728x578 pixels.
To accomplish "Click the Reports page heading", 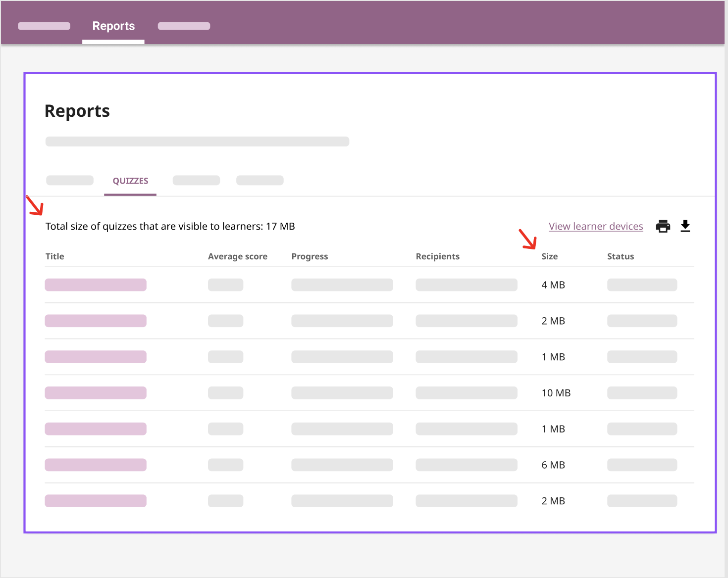I will point(77,110).
